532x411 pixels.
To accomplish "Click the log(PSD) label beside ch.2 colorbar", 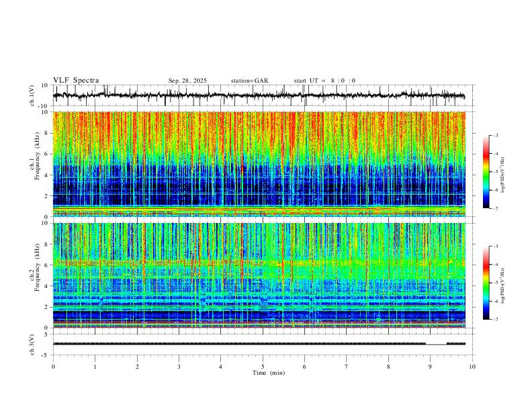I will tap(503, 285).
